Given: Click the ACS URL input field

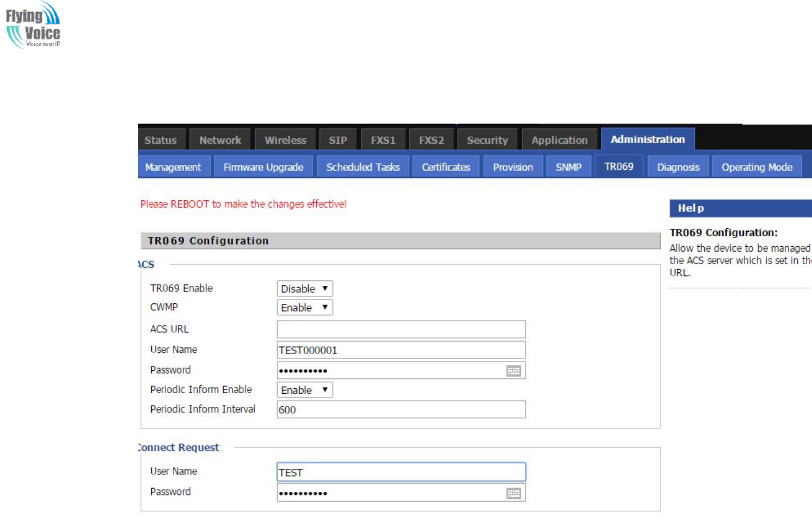Looking at the screenshot, I should (x=401, y=329).
